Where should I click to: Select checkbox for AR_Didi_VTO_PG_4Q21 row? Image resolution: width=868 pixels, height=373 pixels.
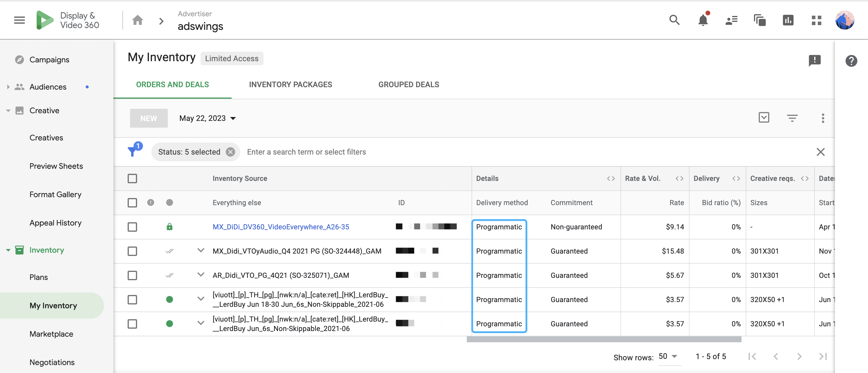(x=132, y=276)
